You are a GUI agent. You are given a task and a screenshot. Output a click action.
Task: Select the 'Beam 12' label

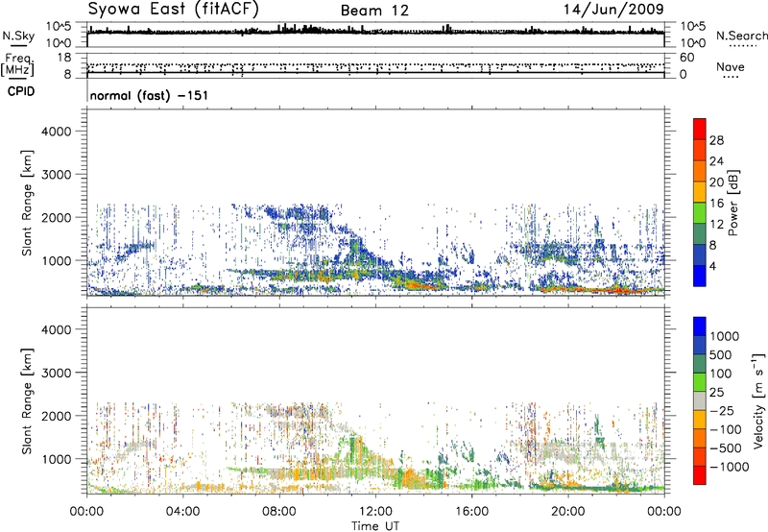click(x=374, y=11)
